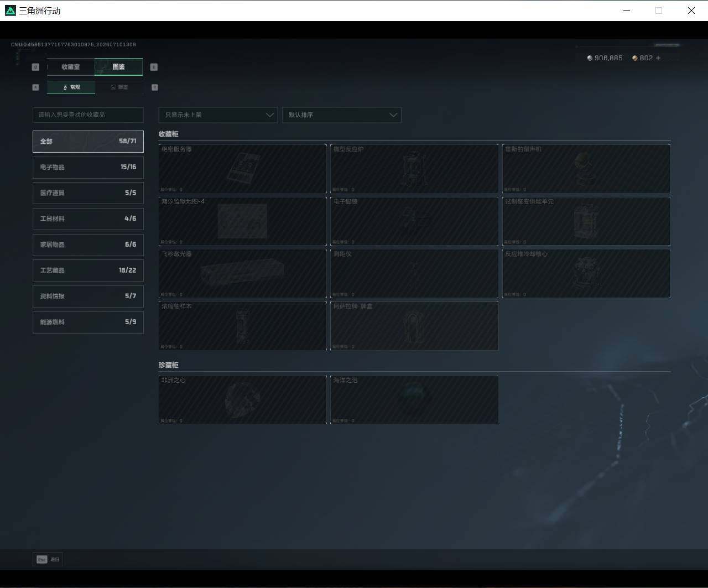708x588 pixels.
Task: Click the collectible search input field
Action: tap(88, 115)
